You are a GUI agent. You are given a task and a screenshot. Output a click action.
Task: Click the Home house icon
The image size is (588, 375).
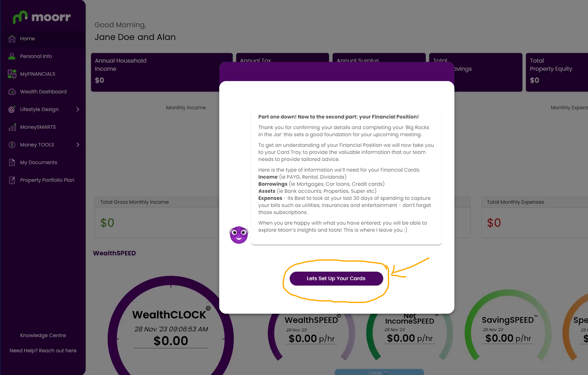click(12, 39)
